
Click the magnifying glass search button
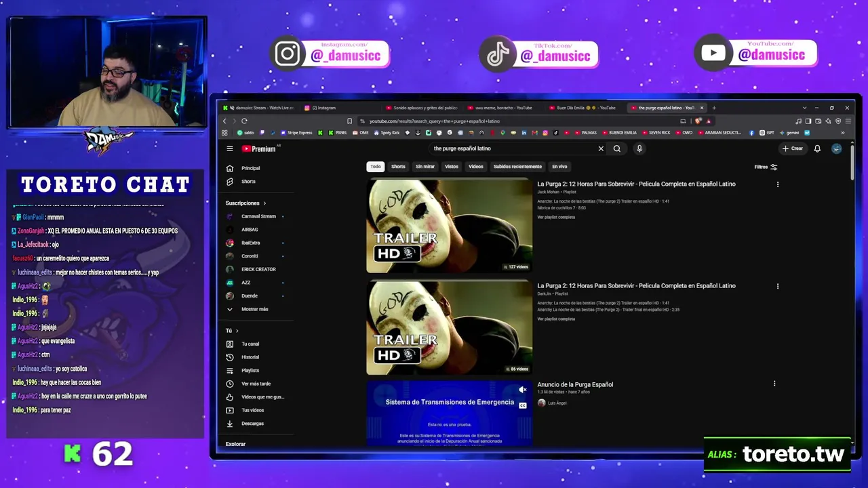tap(617, 148)
